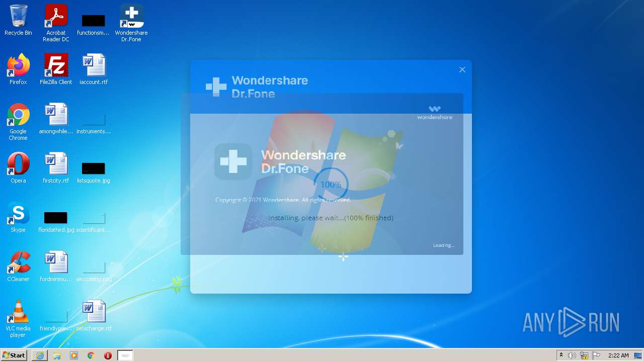
Task: Open Wondershare Dr.Fone desktop shortcut
Action: (x=131, y=23)
